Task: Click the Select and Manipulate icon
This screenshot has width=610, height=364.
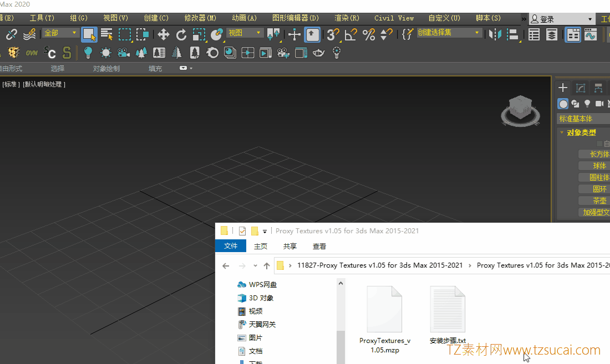Action: coord(294,34)
